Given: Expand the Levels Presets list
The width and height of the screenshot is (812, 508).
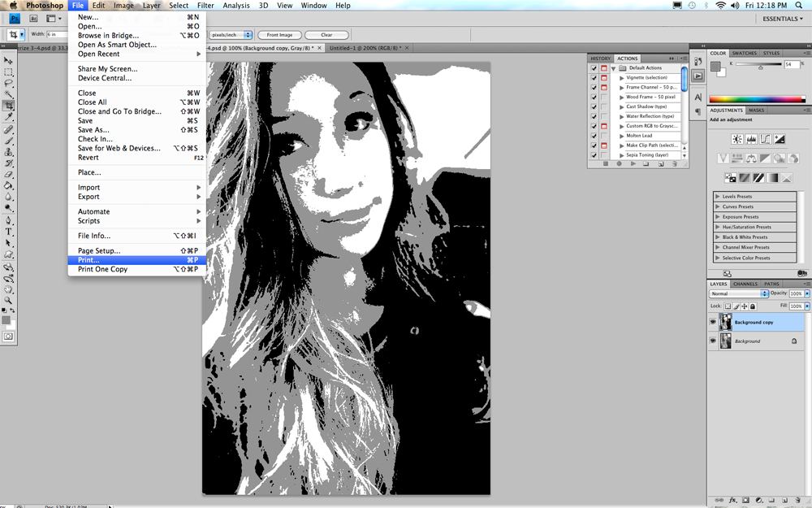Looking at the screenshot, I should coord(717,197).
